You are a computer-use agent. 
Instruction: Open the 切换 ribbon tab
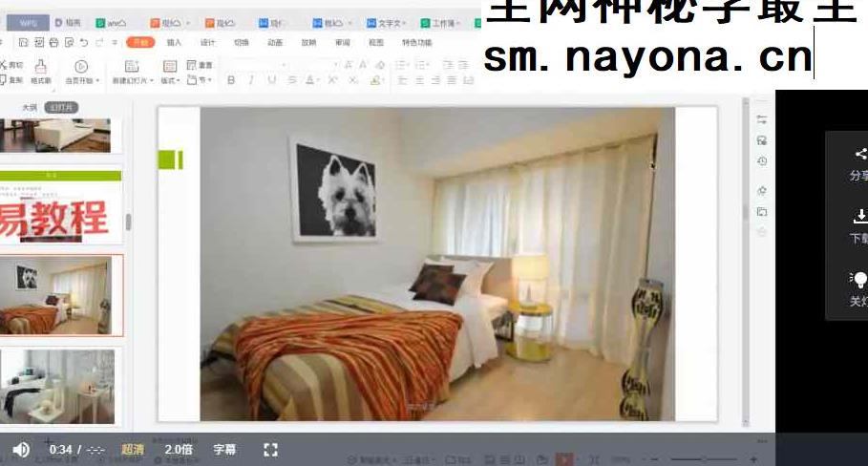pos(242,42)
